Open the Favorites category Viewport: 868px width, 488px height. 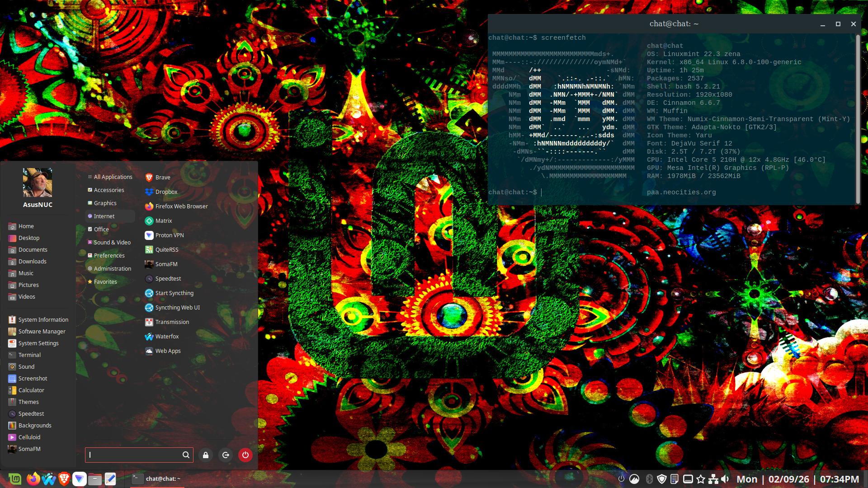105,282
